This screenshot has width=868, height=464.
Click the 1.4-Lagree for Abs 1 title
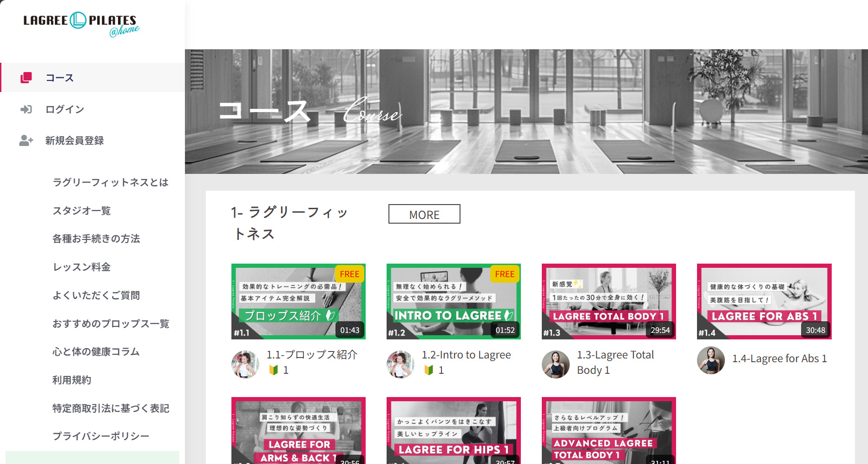[779, 358]
